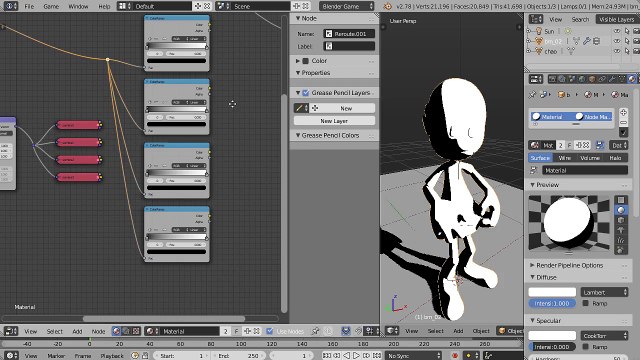
Task: Toggle visibility eye for Sun object
Action: click(617, 31)
